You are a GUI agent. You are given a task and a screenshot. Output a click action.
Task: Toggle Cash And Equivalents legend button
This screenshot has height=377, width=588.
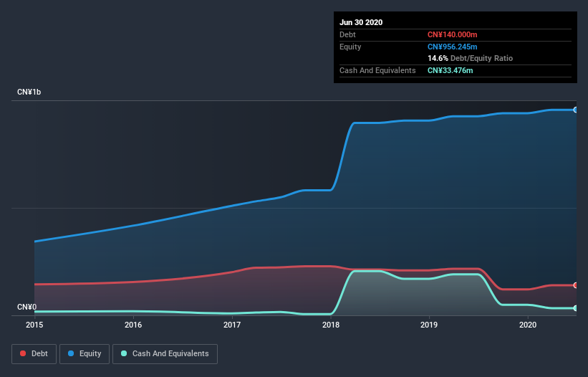point(165,354)
